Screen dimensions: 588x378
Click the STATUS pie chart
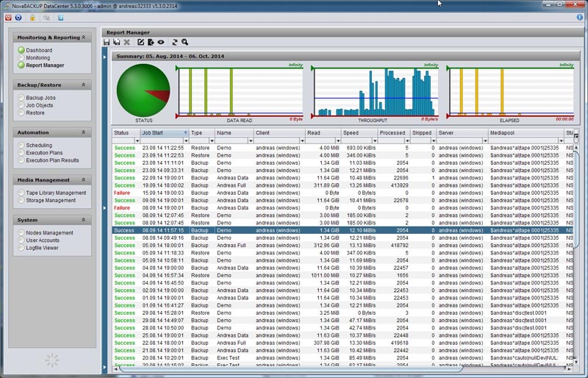click(143, 90)
